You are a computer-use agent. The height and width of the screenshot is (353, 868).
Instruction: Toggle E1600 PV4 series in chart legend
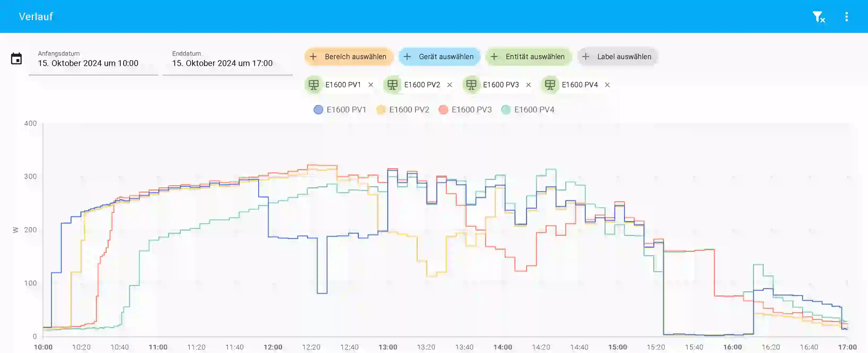pyautogui.click(x=528, y=110)
